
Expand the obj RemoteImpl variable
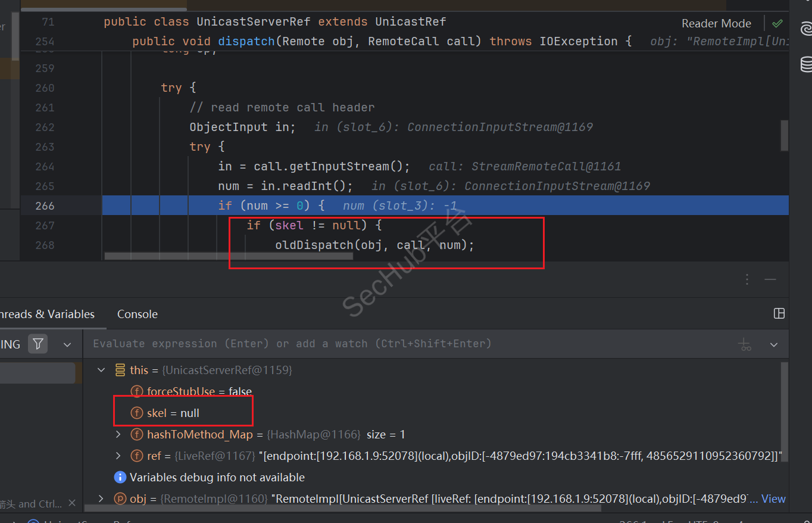click(x=101, y=499)
